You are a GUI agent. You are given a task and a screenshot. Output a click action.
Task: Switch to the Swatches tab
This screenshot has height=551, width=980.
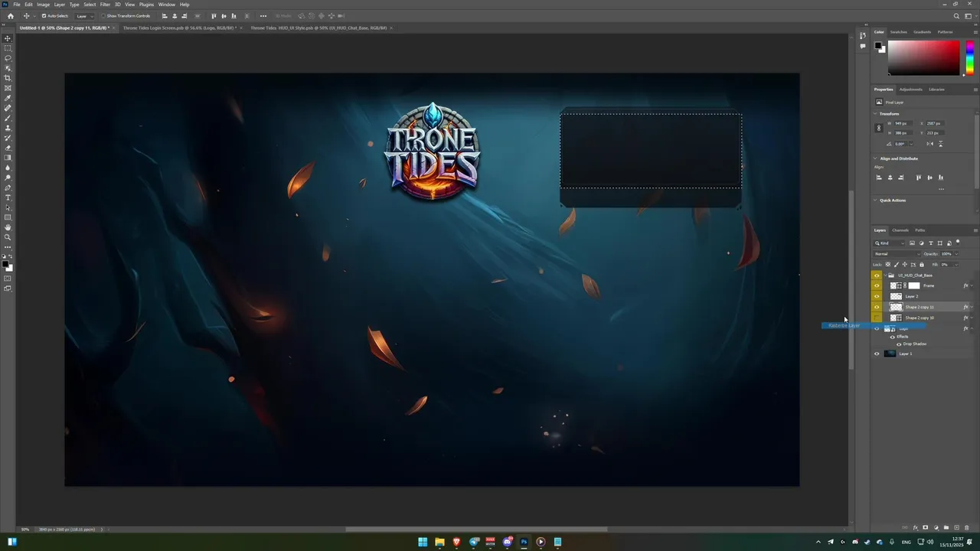pyautogui.click(x=899, y=32)
